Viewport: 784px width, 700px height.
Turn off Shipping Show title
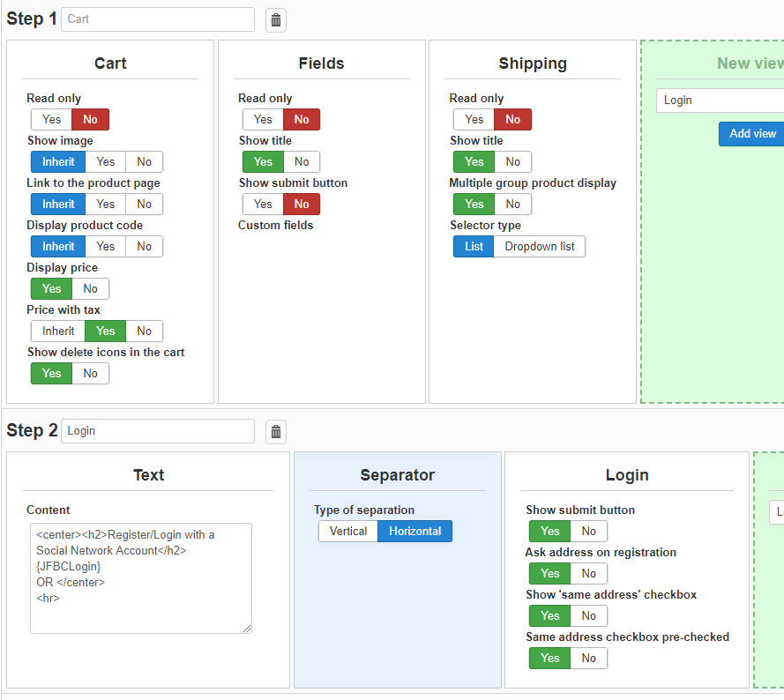513,162
